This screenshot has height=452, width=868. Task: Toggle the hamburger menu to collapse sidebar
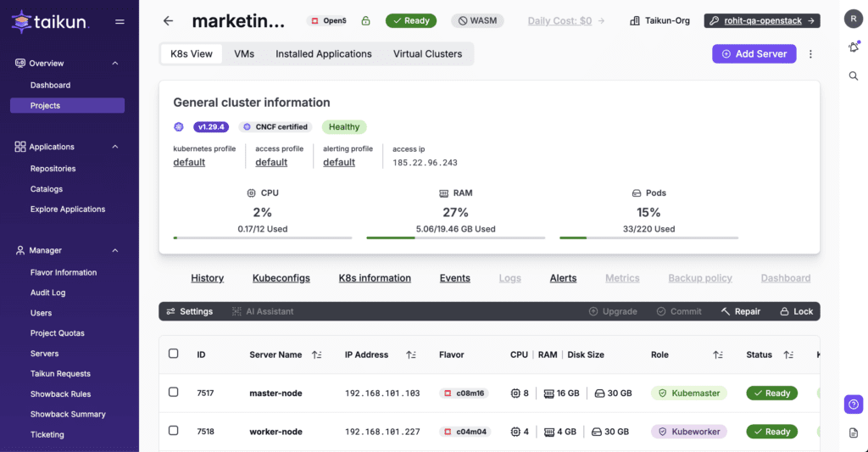click(120, 22)
